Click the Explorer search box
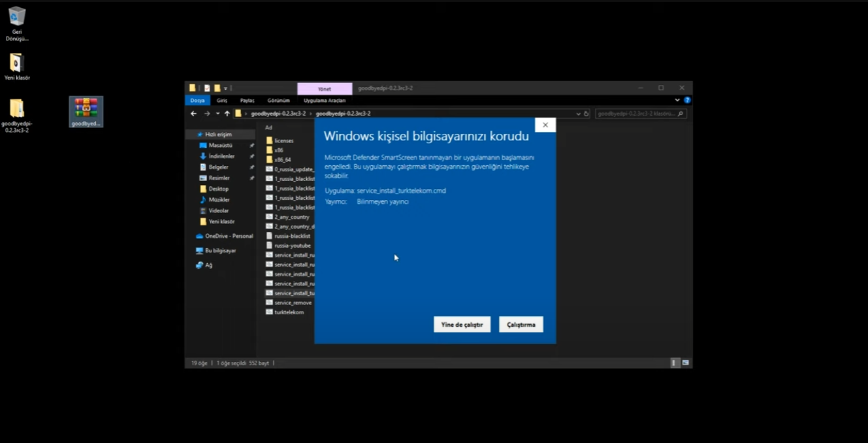The width and height of the screenshot is (868, 443). pos(640,114)
